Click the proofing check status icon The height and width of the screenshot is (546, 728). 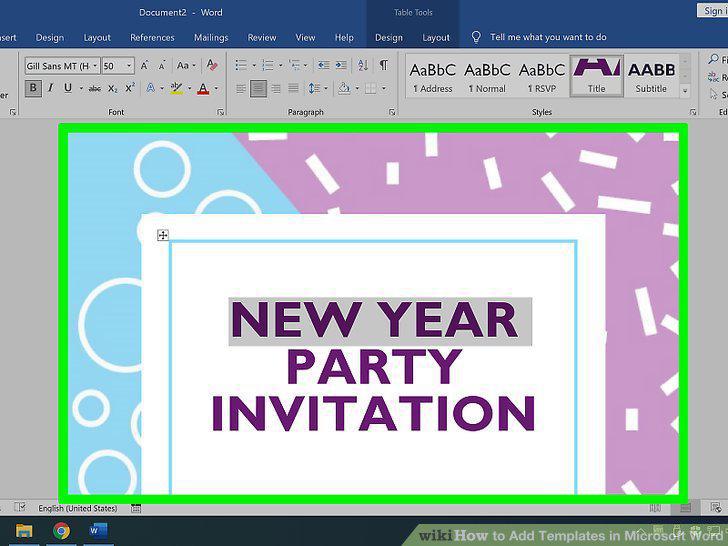[20, 507]
